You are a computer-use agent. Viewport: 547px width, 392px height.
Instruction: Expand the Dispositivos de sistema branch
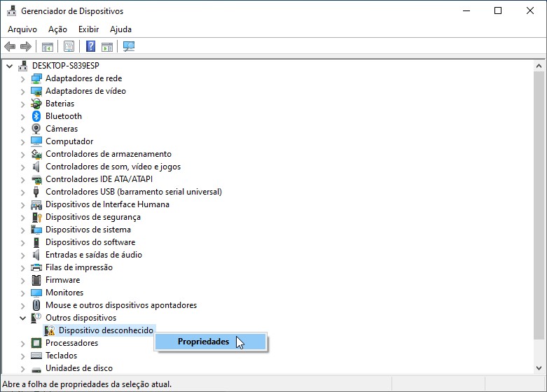point(22,230)
